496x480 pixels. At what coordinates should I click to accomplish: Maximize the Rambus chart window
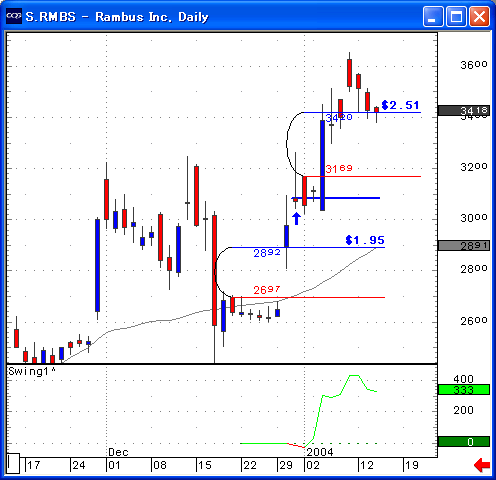point(456,16)
